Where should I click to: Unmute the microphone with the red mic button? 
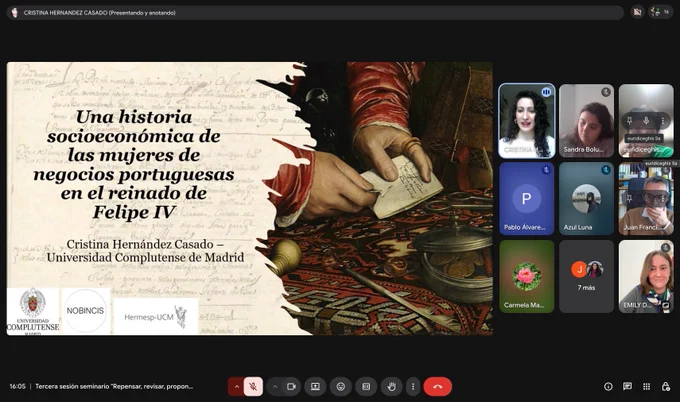pos(253,386)
